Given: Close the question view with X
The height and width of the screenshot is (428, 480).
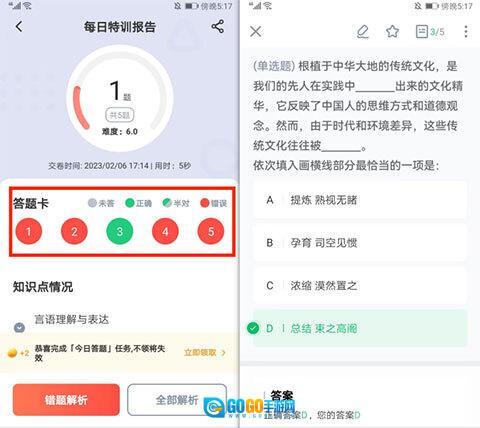Looking at the screenshot, I should click(x=256, y=32).
